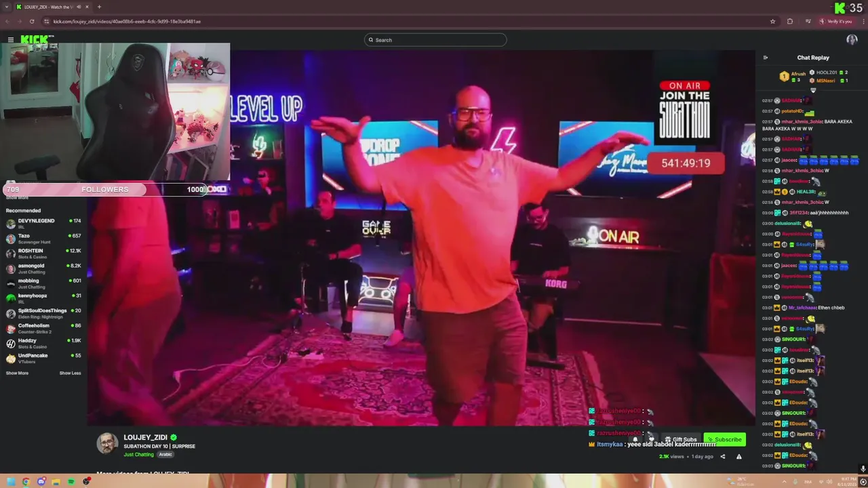Open SplitSoulDoesThings recommended channel

(x=43, y=312)
